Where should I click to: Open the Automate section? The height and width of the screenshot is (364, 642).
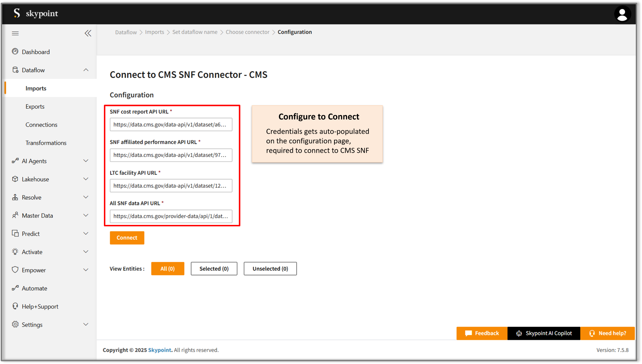[34, 288]
